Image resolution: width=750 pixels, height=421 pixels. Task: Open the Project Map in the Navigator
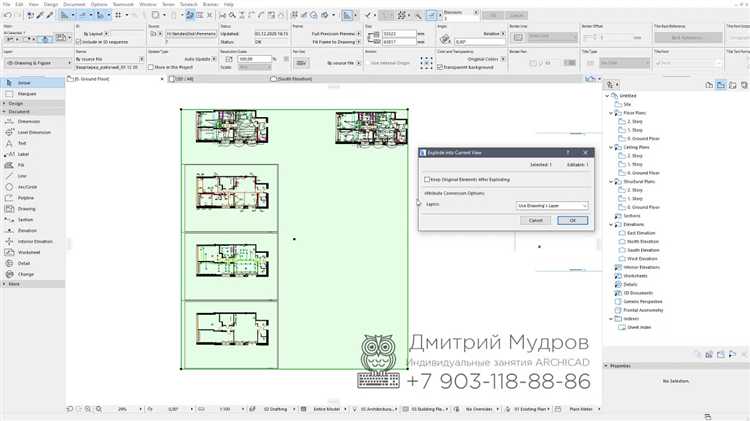[709, 85]
